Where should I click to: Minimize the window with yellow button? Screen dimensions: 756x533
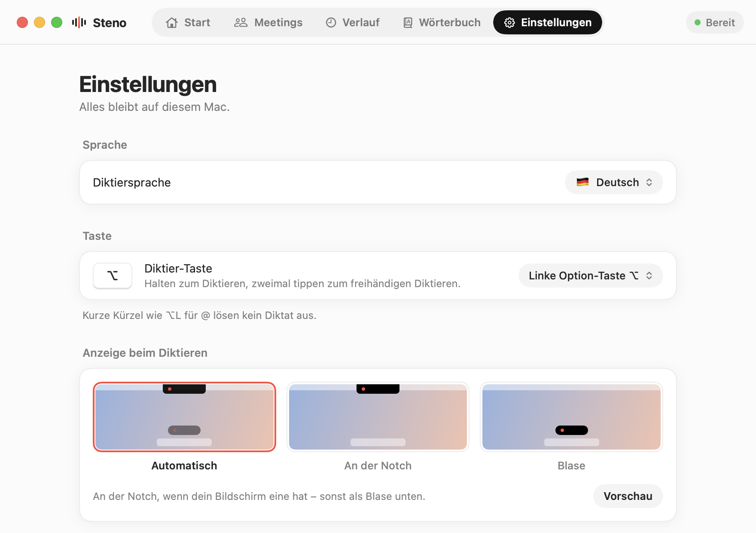coord(40,22)
